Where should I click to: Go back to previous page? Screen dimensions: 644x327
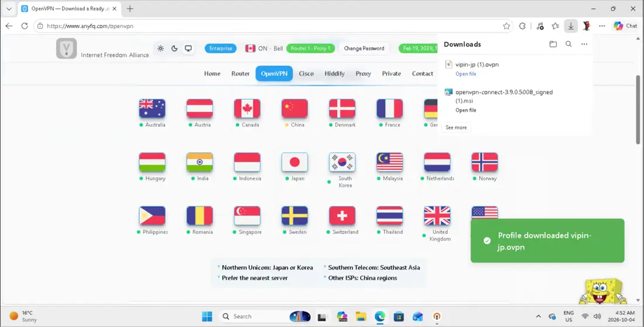click(9, 26)
